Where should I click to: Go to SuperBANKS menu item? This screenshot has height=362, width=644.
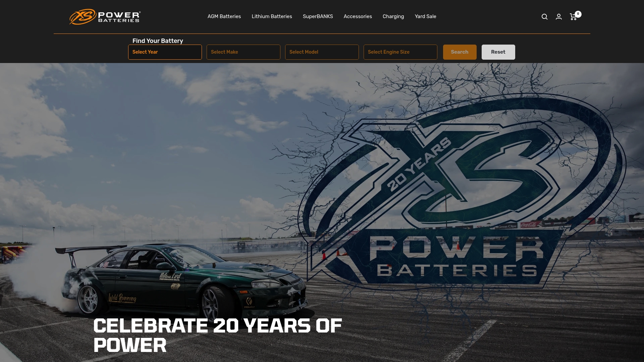point(318,16)
